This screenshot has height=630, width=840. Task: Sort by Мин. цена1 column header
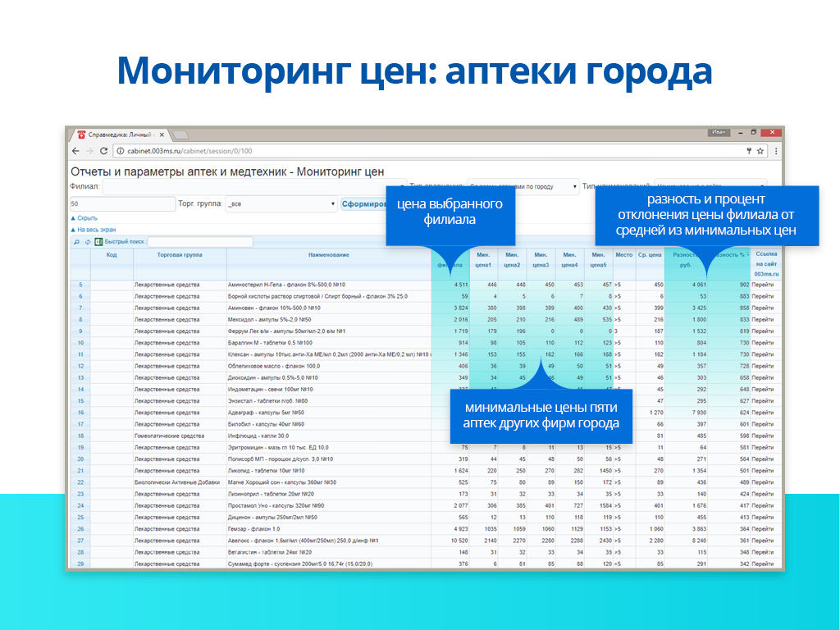pyautogui.click(x=483, y=260)
